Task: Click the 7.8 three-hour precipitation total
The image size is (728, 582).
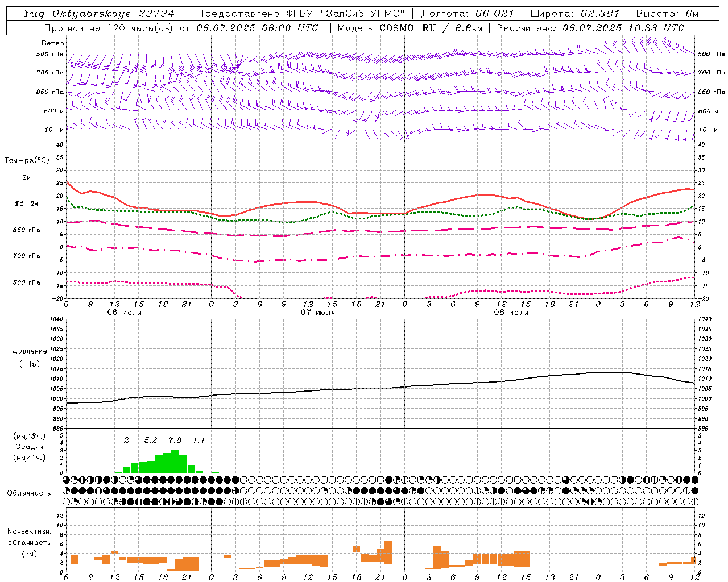Action: coord(175,440)
